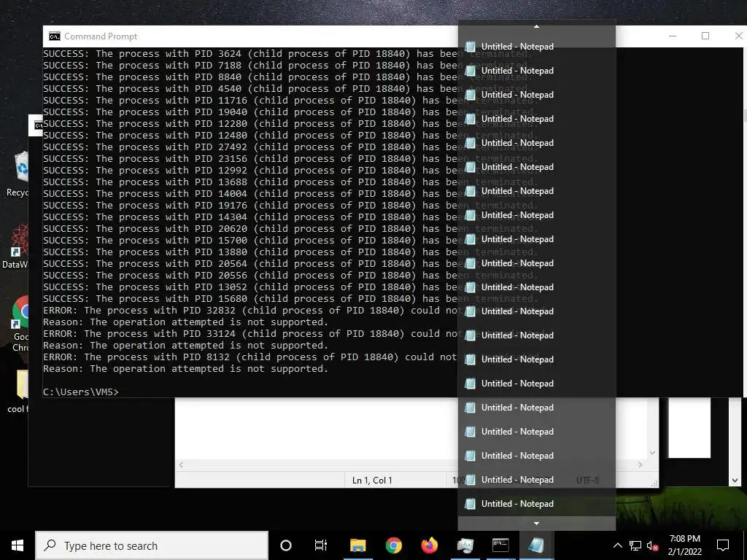
Task: Open Task View on the taskbar
Action: click(321, 545)
